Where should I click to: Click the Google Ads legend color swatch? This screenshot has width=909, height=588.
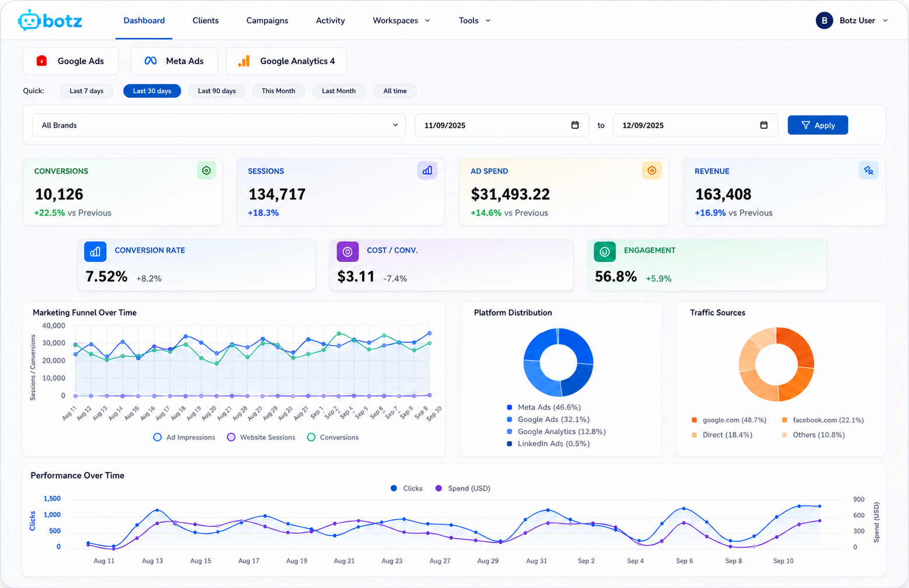click(x=510, y=420)
